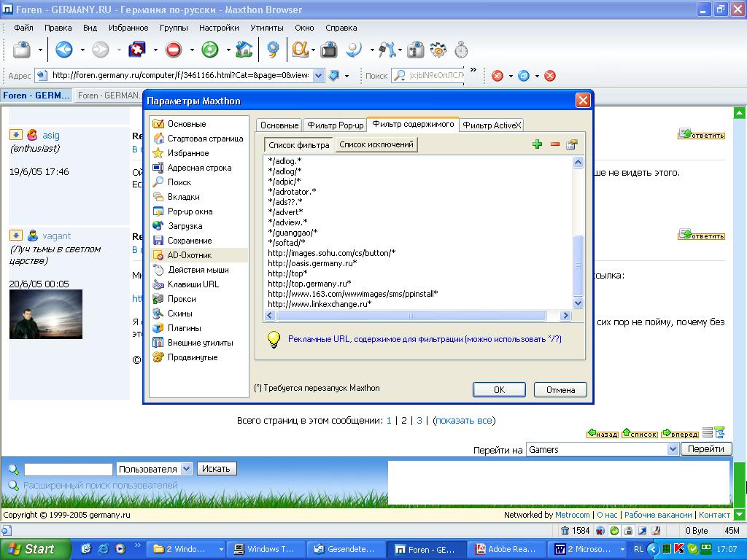Click inside the user search text field

click(x=68, y=469)
